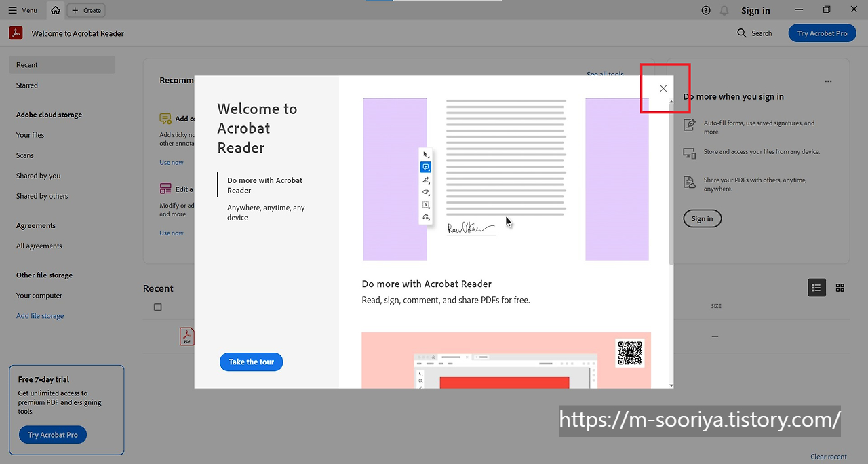Click the Add comments tool icon

165,119
